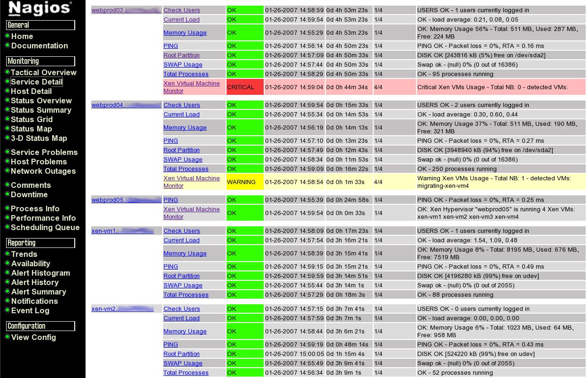This screenshot has height=378, width=588.
Task: Open the webprod04 host link
Action: click(126, 105)
